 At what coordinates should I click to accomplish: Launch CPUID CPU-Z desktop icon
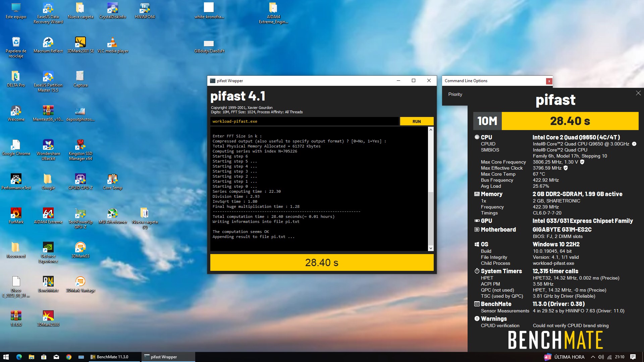point(80,182)
